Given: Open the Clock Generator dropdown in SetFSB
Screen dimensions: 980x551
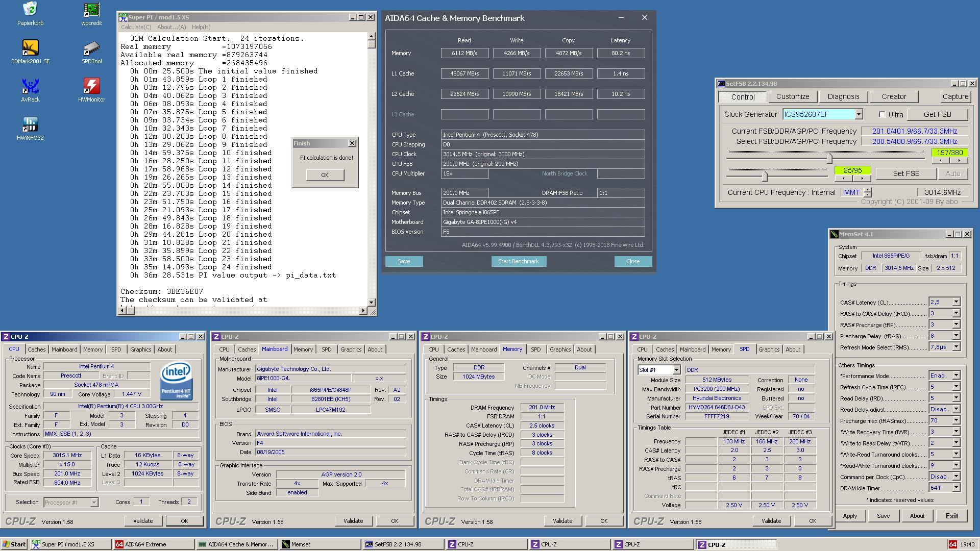Looking at the screenshot, I should [859, 115].
